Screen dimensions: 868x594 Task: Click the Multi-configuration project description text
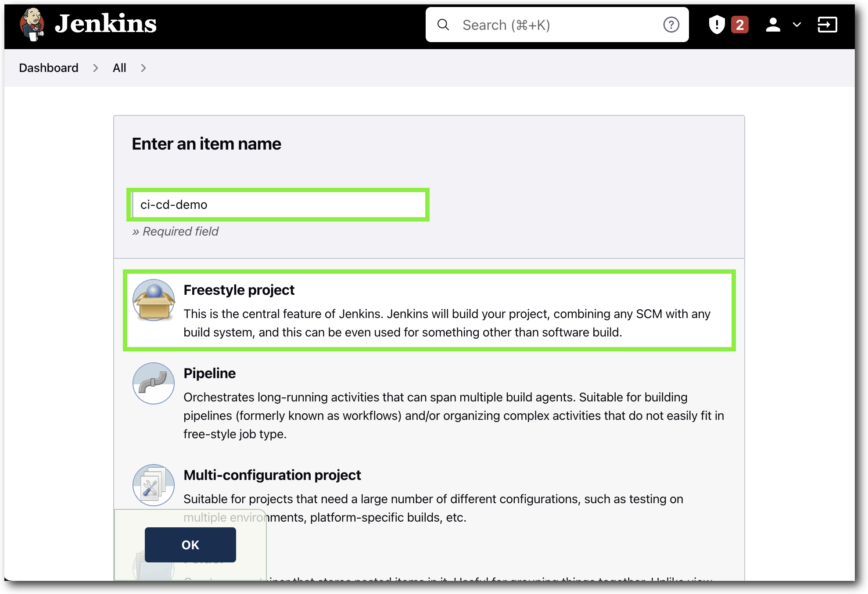coord(433,508)
